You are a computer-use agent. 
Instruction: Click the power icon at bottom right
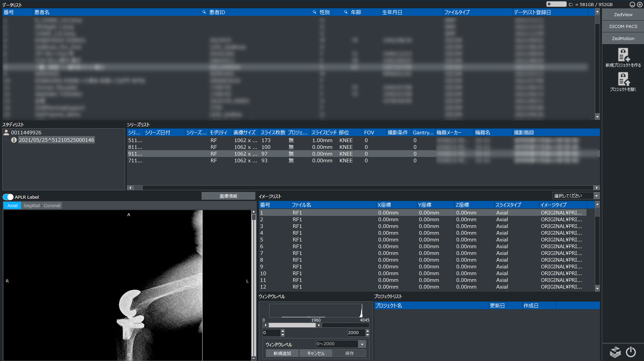coord(631,352)
